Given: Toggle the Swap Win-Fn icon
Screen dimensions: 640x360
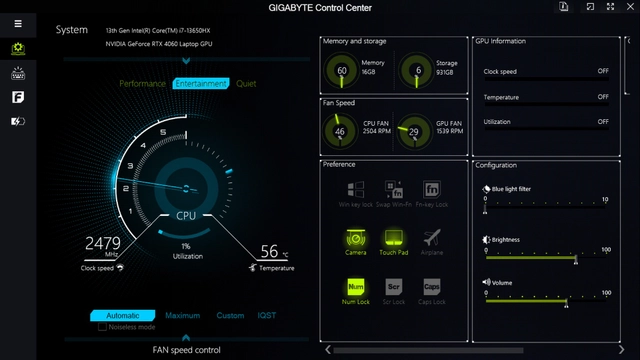Looking at the screenshot, I should pos(393,190).
